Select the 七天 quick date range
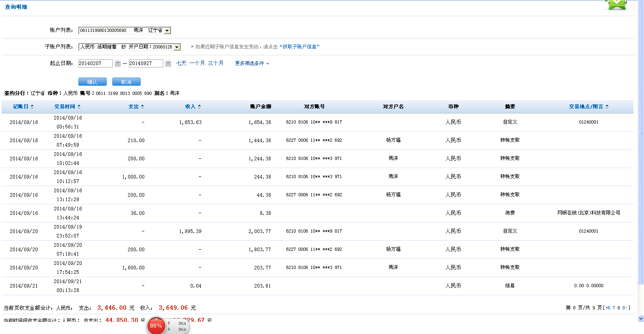The height and width of the screenshot is (334, 644). pyautogui.click(x=181, y=63)
